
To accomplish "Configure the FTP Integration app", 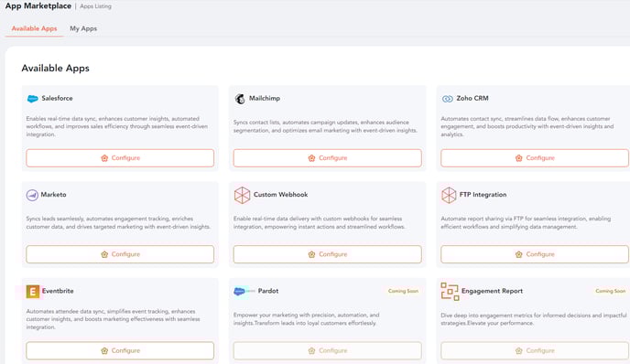I will (x=535, y=254).
